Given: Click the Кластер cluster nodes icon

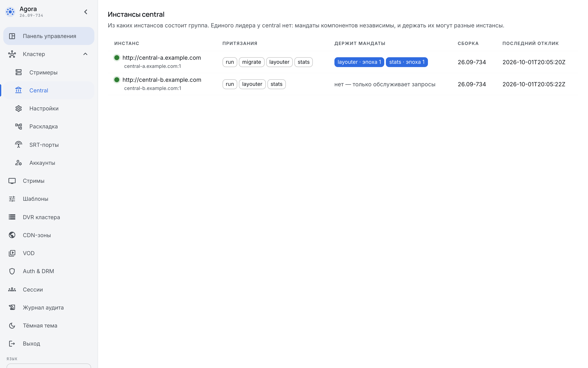Looking at the screenshot, I should [12, 54].
